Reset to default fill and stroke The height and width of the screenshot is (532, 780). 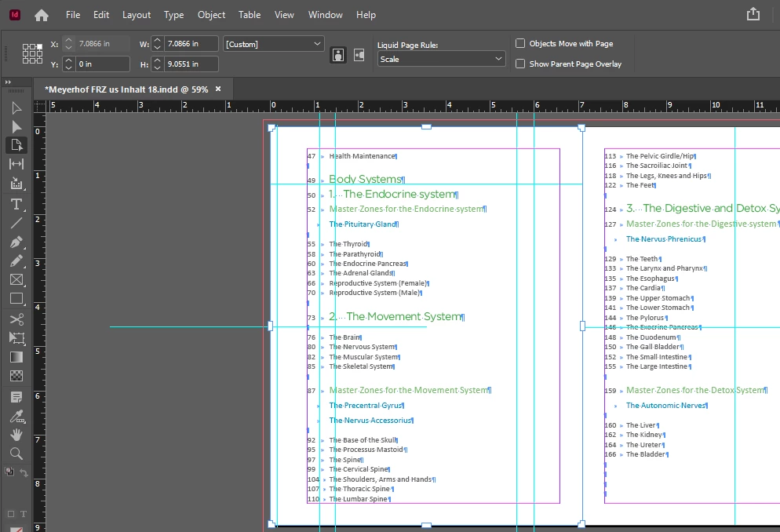9,472
